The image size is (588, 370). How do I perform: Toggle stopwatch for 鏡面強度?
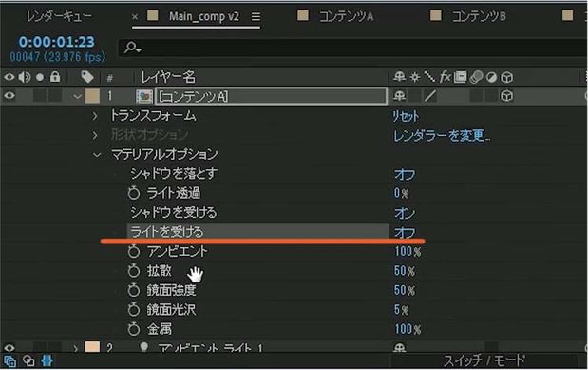click(x=134, y=290)
